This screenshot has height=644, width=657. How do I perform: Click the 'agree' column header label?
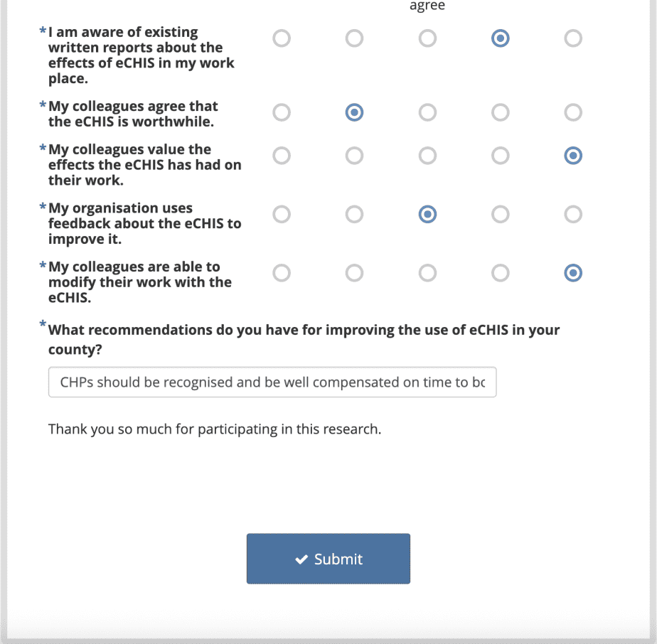coord(427,6)
